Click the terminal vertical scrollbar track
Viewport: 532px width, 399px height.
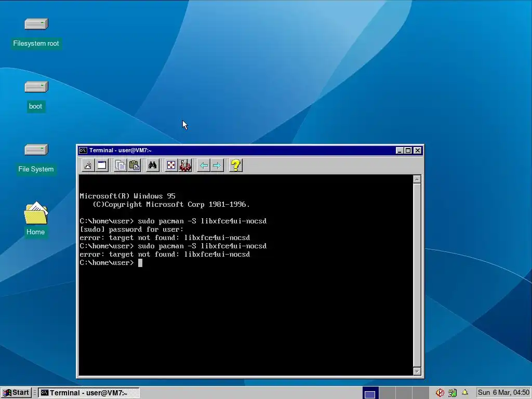(417, 275)
